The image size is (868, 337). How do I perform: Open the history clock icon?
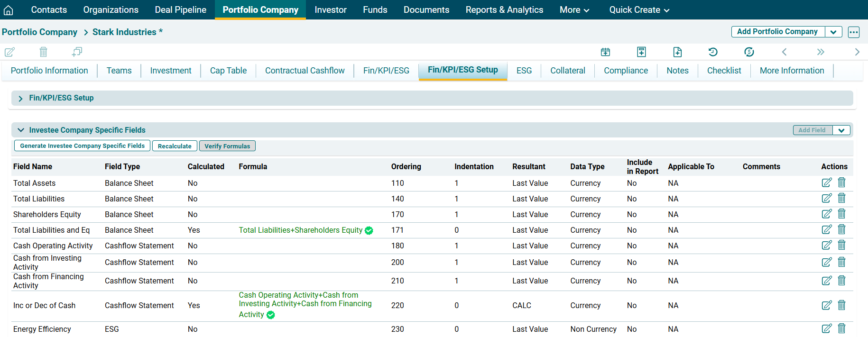(713, 52)
